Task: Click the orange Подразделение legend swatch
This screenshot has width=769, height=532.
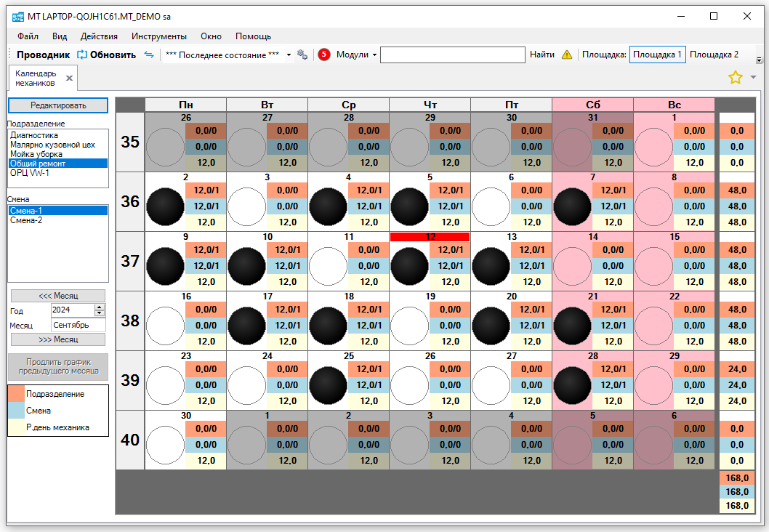Action: click(16, 394)
